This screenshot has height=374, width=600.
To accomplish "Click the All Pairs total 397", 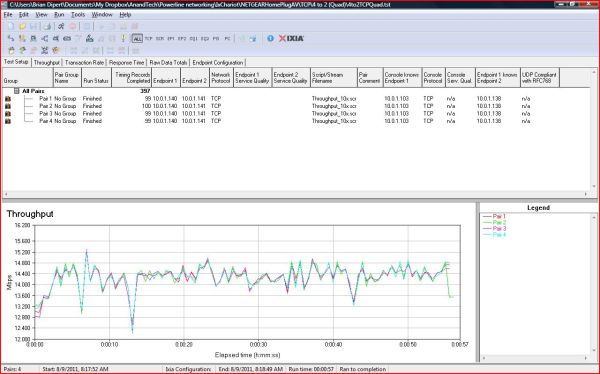I will 145,91.
